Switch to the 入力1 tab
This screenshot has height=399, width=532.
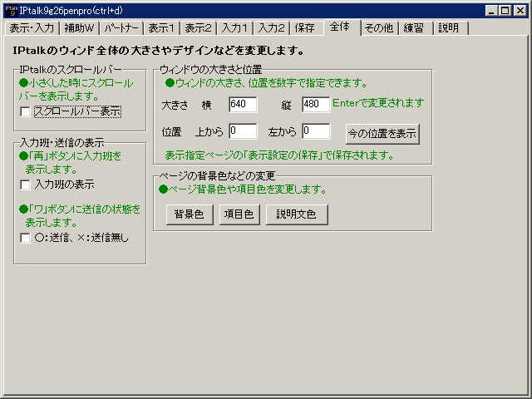[234, 28]
